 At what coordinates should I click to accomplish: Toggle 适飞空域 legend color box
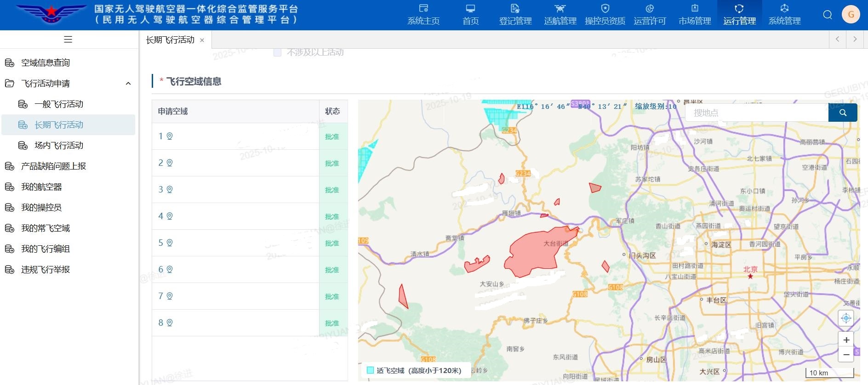point(370,370)
